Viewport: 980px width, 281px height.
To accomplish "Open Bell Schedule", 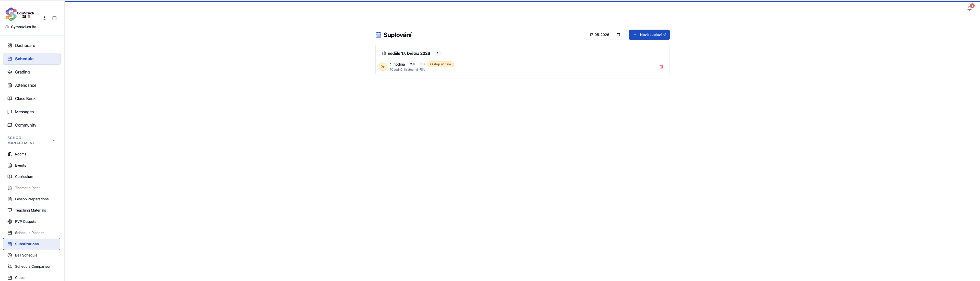I will [32, 255].
